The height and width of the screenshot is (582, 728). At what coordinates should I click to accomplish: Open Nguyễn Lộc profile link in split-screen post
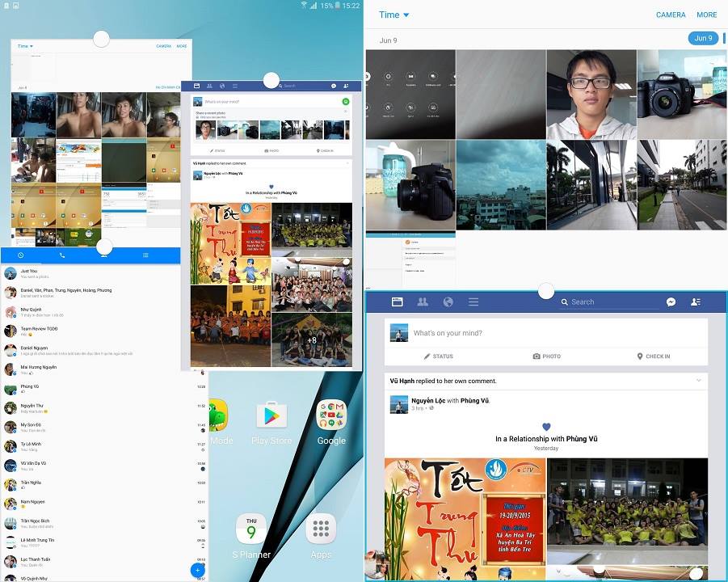click(x=428, y=400)
